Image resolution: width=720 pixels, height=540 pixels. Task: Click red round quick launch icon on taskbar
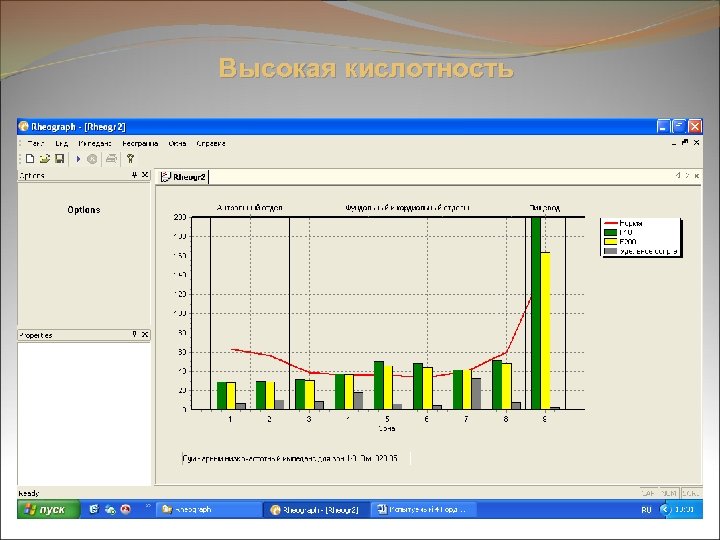tap(125, 509)
